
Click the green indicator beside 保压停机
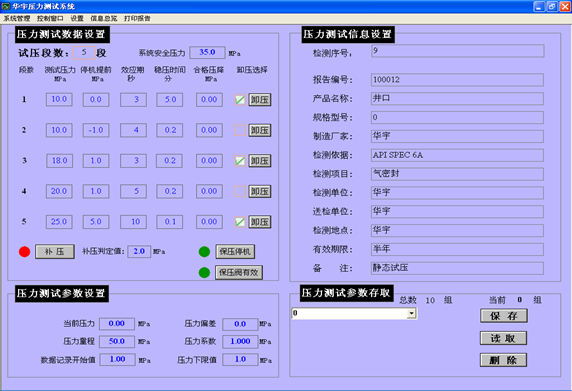(x=204, y=252)
